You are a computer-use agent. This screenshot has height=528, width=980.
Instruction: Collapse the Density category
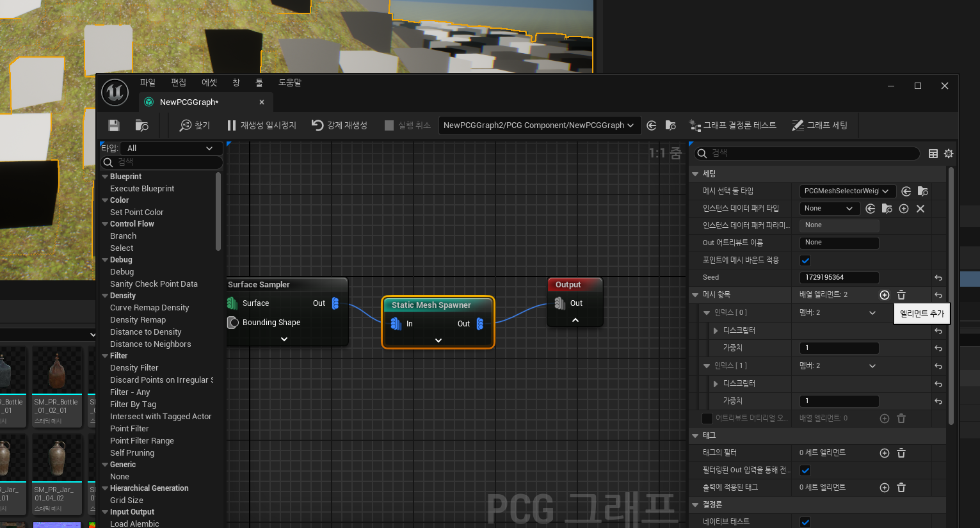[105, 296]
